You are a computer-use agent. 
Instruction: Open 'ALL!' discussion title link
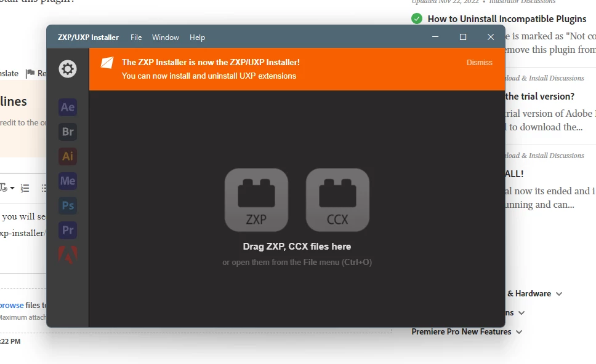click(x=514, y=174)
